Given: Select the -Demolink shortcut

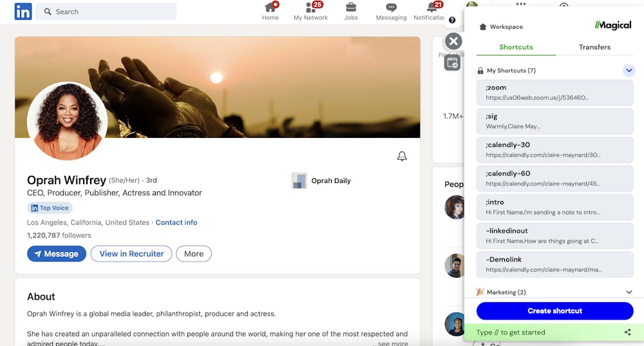Looking at the screenshot, I should (555, 265).
